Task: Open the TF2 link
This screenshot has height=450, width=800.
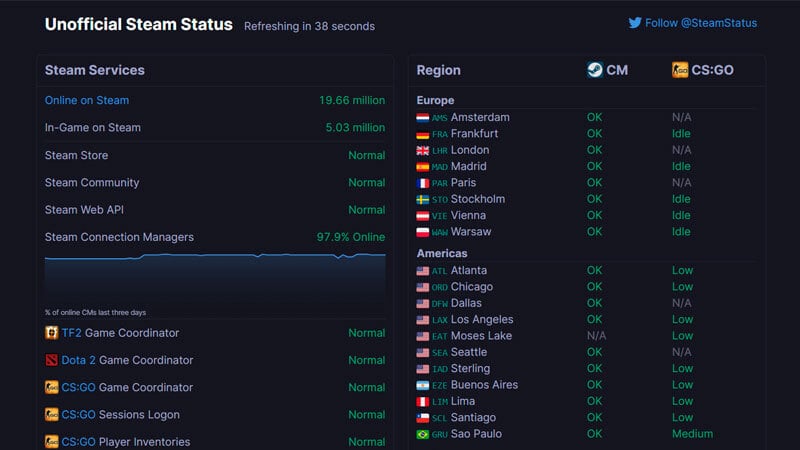Action: (71, 333)
